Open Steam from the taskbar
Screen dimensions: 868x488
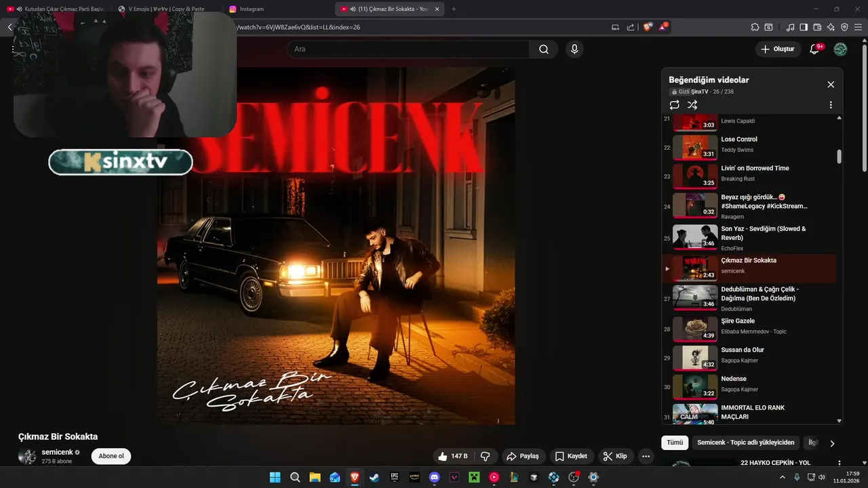[x=374, y=477]
